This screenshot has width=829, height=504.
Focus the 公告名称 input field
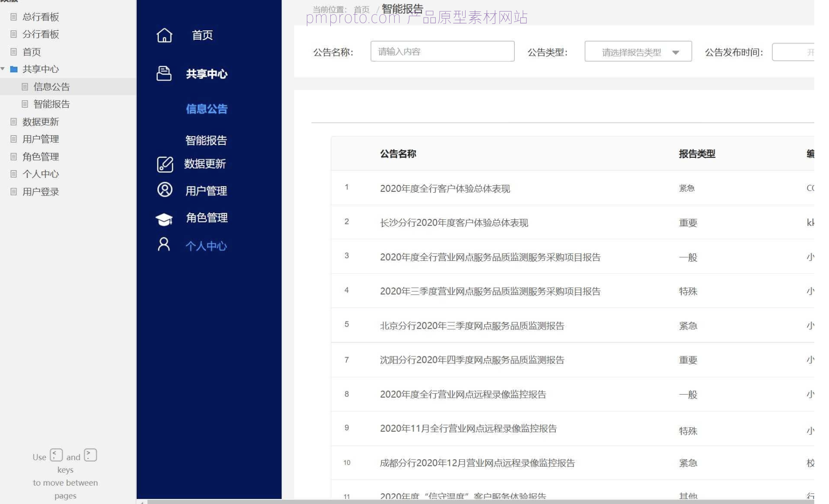coord(443,51)
